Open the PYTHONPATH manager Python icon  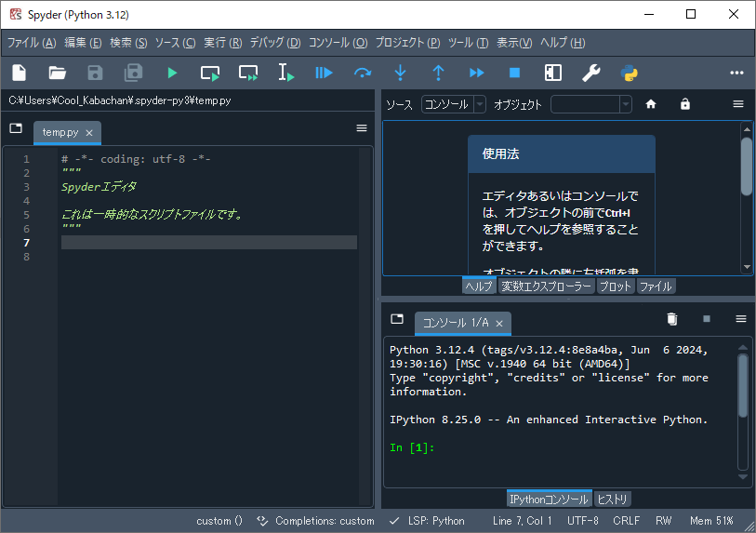pos(629,73)
